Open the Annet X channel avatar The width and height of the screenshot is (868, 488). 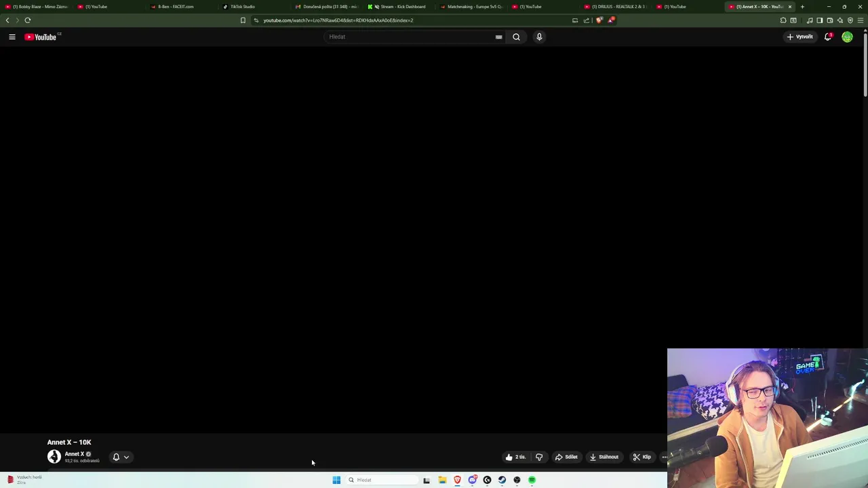click(x=54, y=457)
